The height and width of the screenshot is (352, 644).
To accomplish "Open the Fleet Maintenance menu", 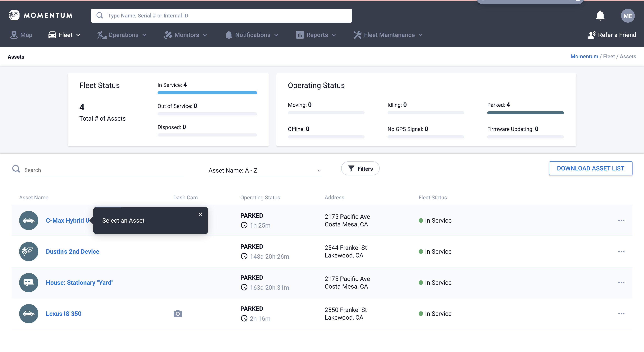I will click(388, 35).
